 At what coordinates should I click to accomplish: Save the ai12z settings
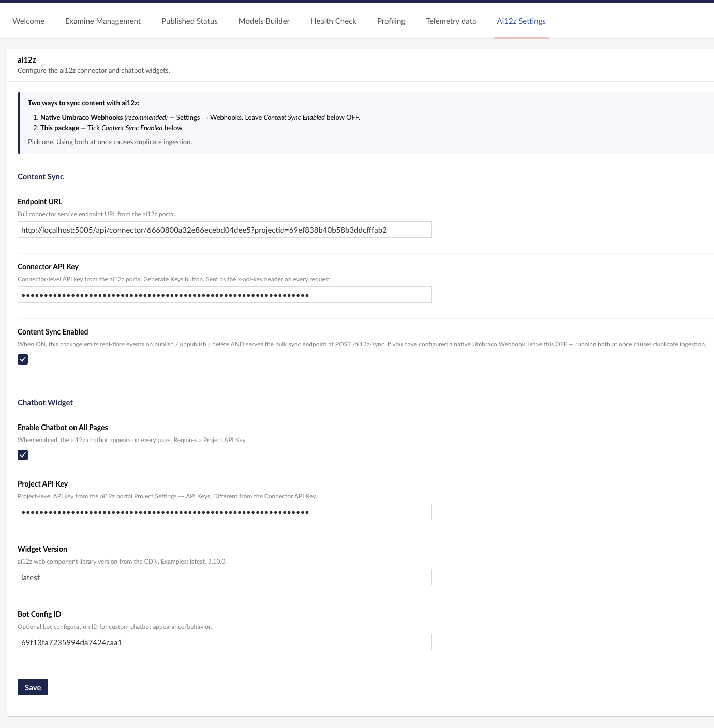tap(33, 687)
